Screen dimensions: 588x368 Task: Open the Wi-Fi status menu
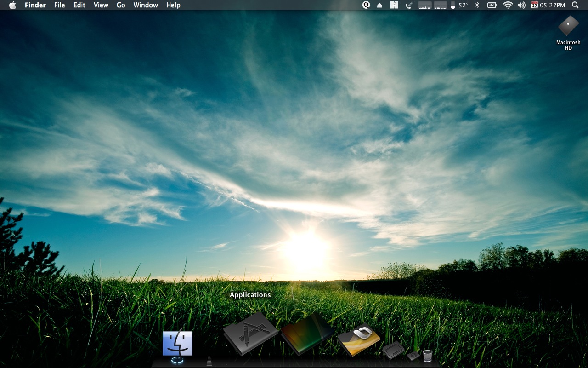(x=508, y=5)
